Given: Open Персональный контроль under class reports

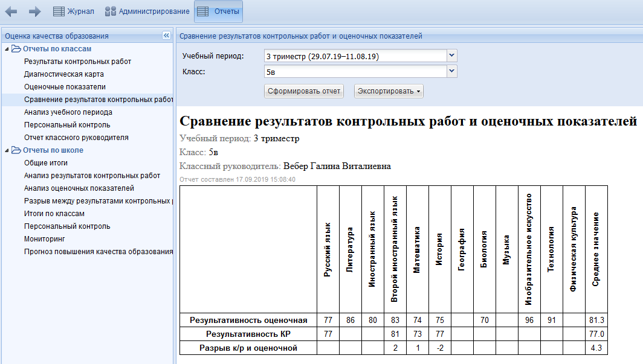Looking at the screenshot, I should (67, 125).
